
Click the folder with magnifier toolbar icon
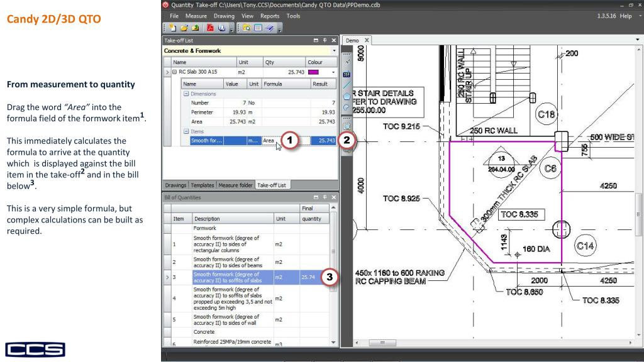[x=247, y=28]
